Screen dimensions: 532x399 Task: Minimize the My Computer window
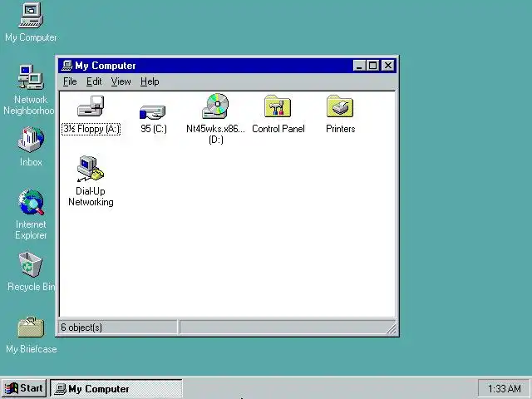coord(359,66)
